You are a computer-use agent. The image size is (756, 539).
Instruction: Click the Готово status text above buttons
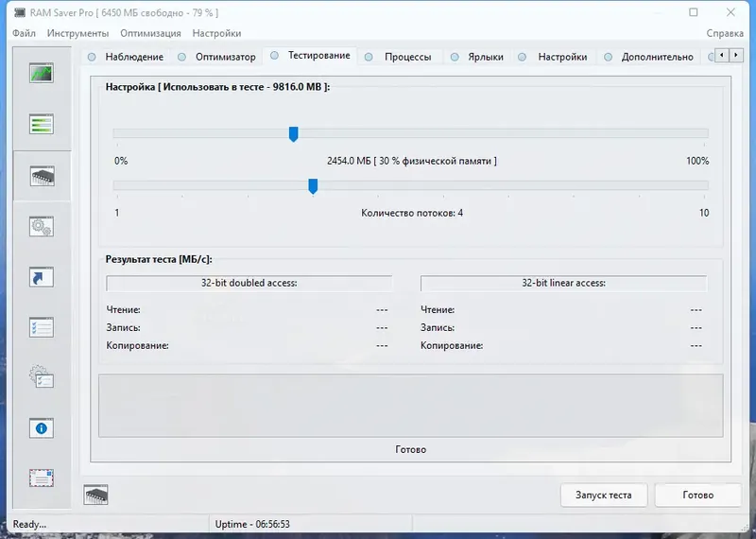(x=411, y=449)
